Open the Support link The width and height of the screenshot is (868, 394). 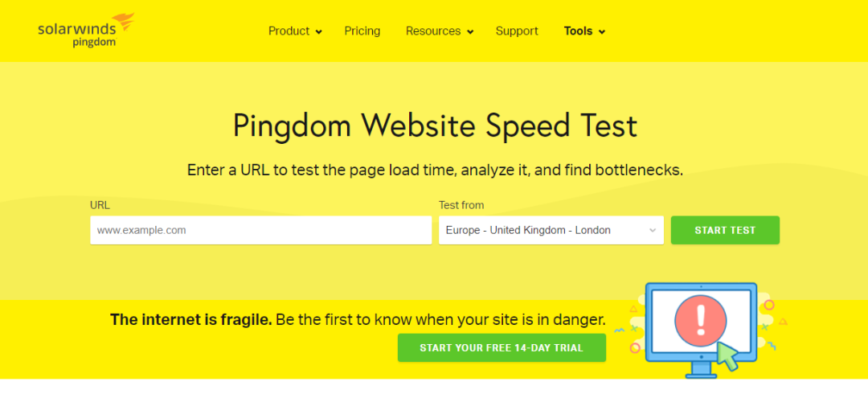click(x=517, y=31)
